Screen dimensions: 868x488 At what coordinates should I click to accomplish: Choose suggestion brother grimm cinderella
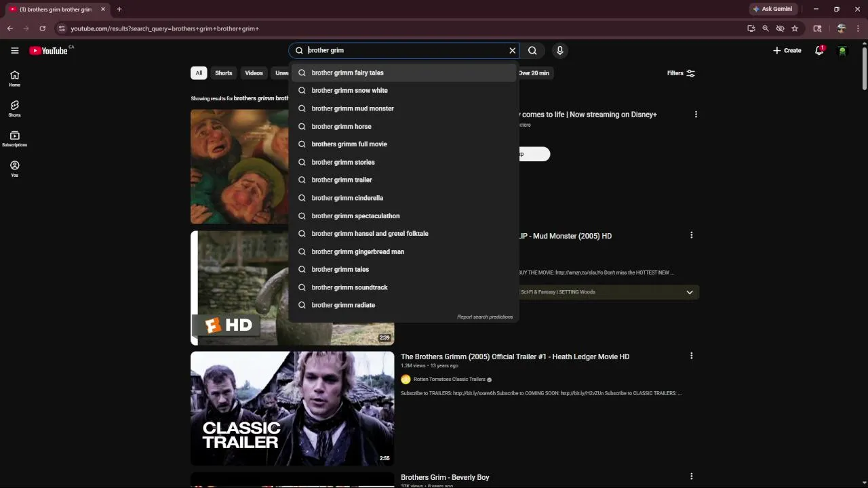point(404,198)
